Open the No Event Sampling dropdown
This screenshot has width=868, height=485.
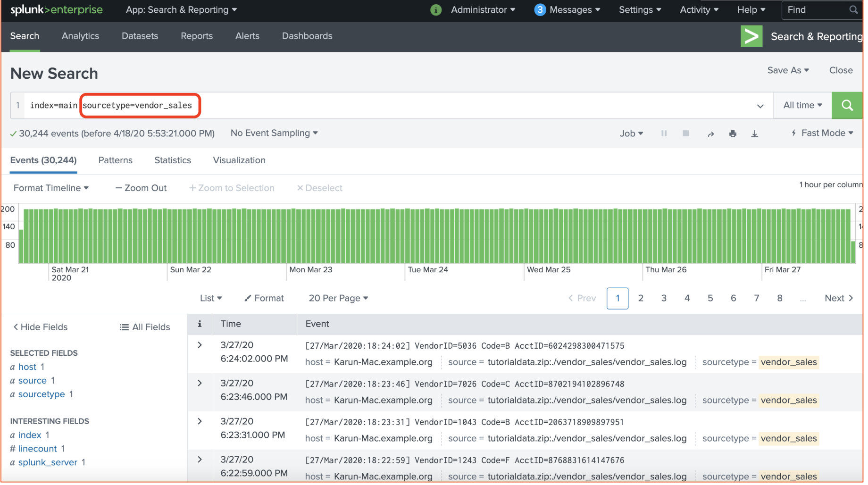(275, 134)
